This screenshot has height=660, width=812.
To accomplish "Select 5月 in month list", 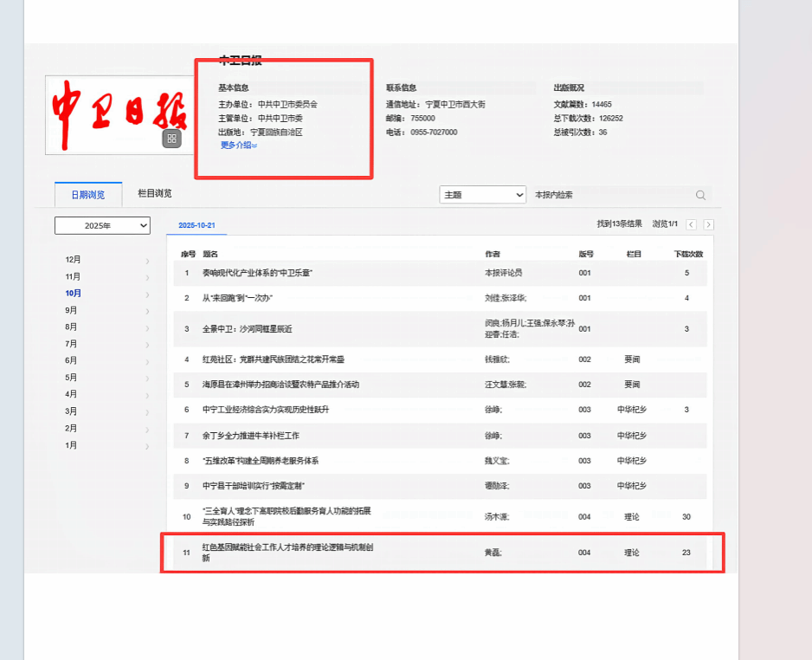I will tap(71, 377).
